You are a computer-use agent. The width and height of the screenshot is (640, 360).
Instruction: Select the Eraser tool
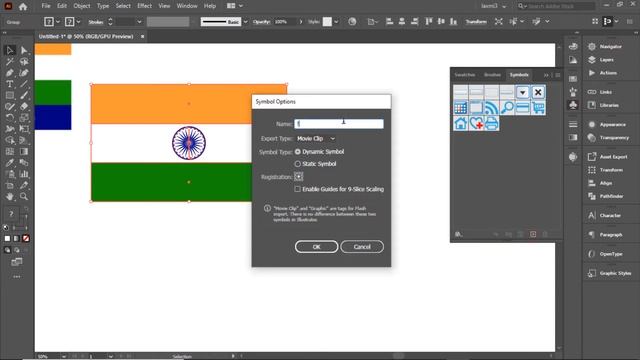click(x=24, y=107)
